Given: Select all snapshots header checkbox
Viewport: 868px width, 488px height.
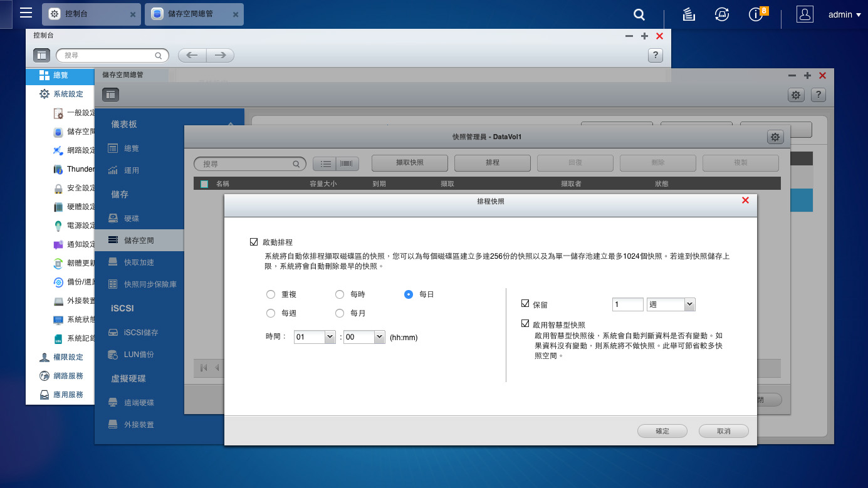Looking at the screenshot, I should click(204, 184).
